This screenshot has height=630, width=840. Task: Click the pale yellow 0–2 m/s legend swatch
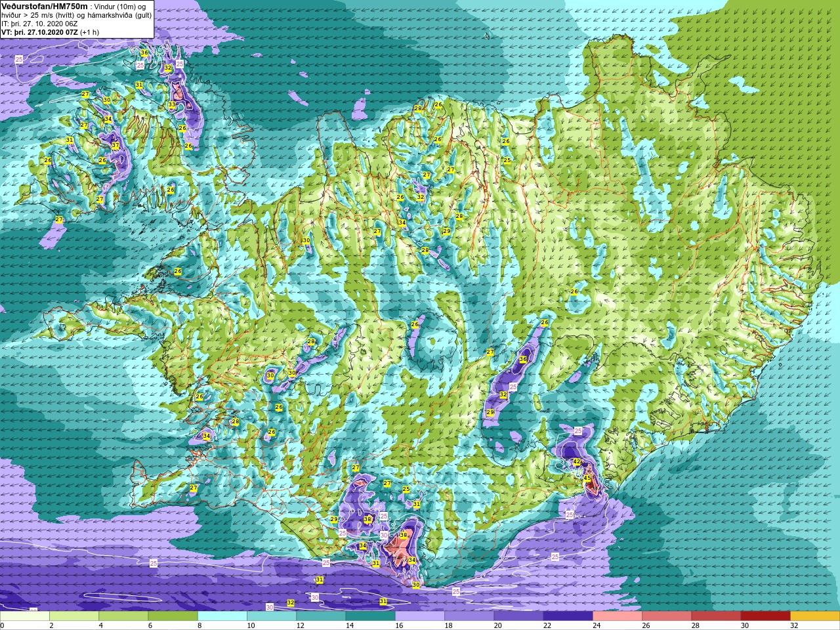pos(24,616)
